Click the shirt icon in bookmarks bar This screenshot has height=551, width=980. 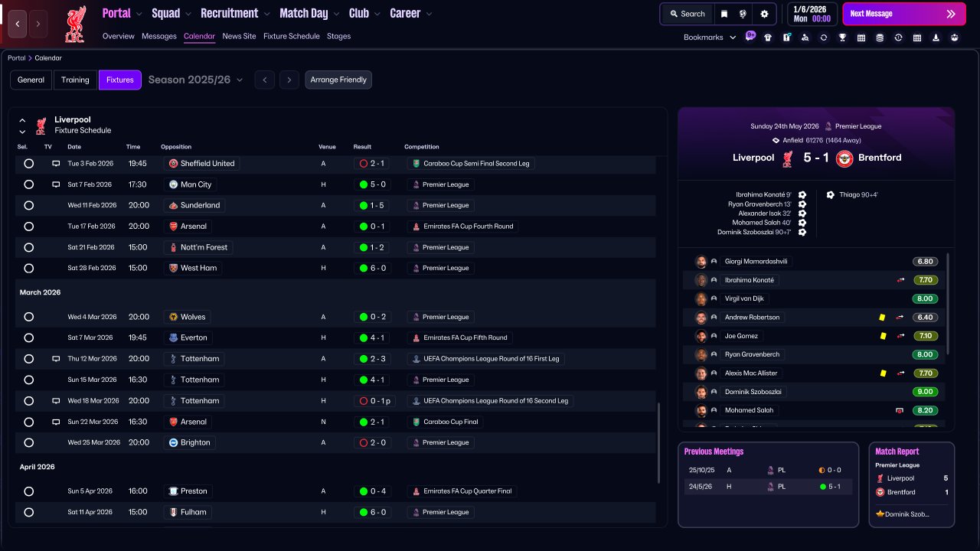[x=768, y=37]
